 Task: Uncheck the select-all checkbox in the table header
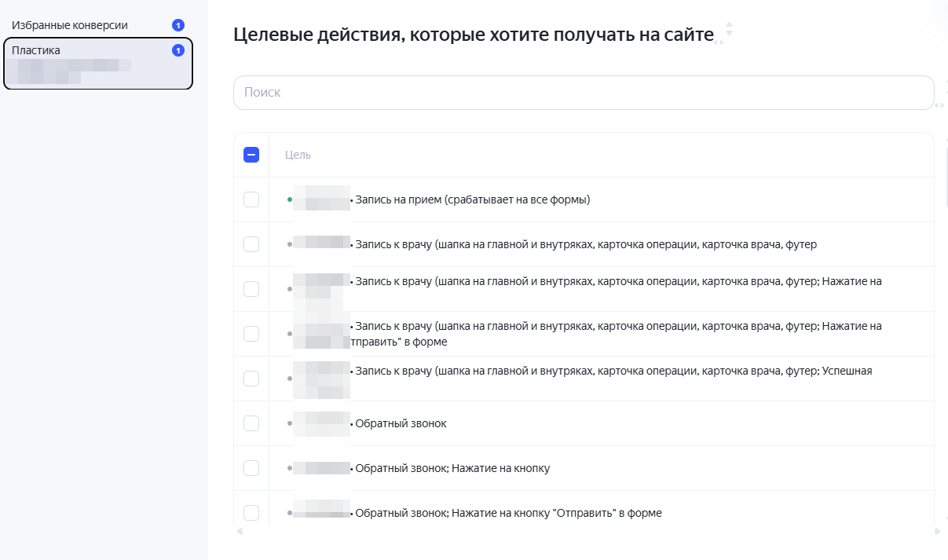pyautogui.click(x=251, y=155)
